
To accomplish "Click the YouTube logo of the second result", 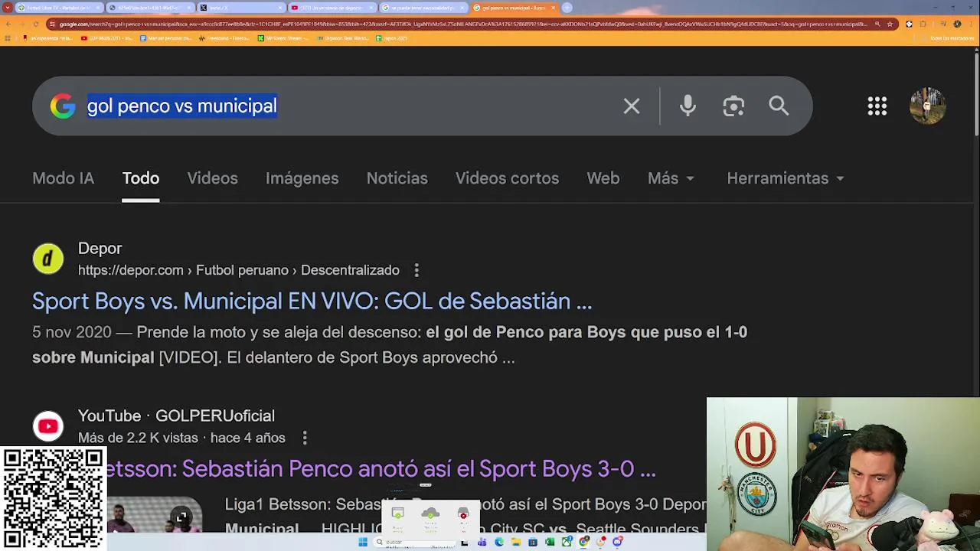I will [47, 426].
